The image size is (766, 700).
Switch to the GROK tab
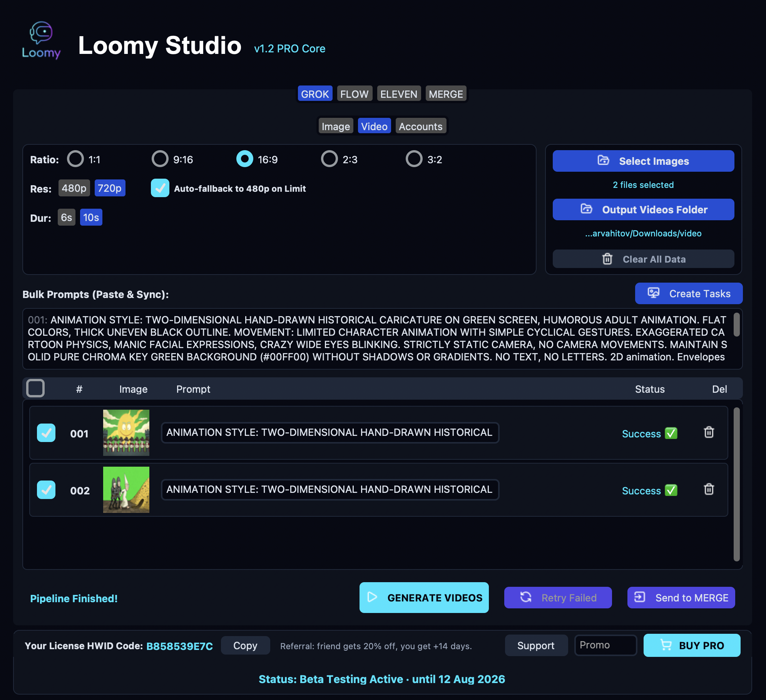click(315, 94)
